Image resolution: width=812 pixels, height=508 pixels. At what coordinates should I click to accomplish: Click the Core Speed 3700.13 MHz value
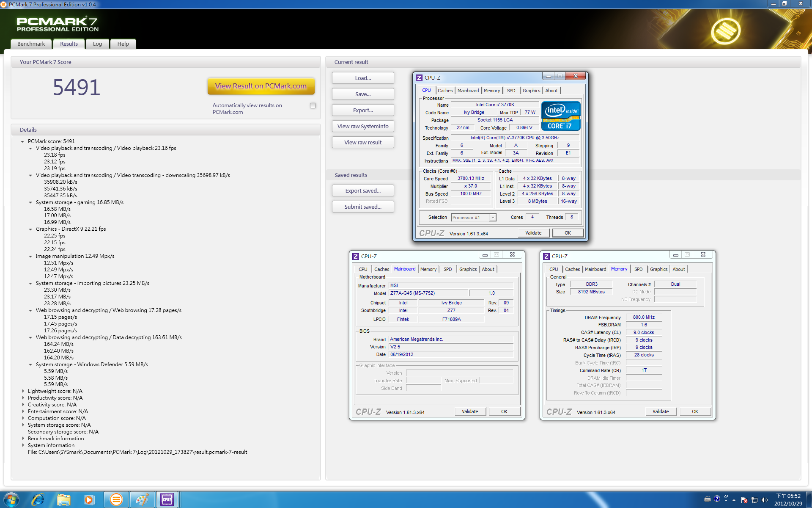click(471, 179)
